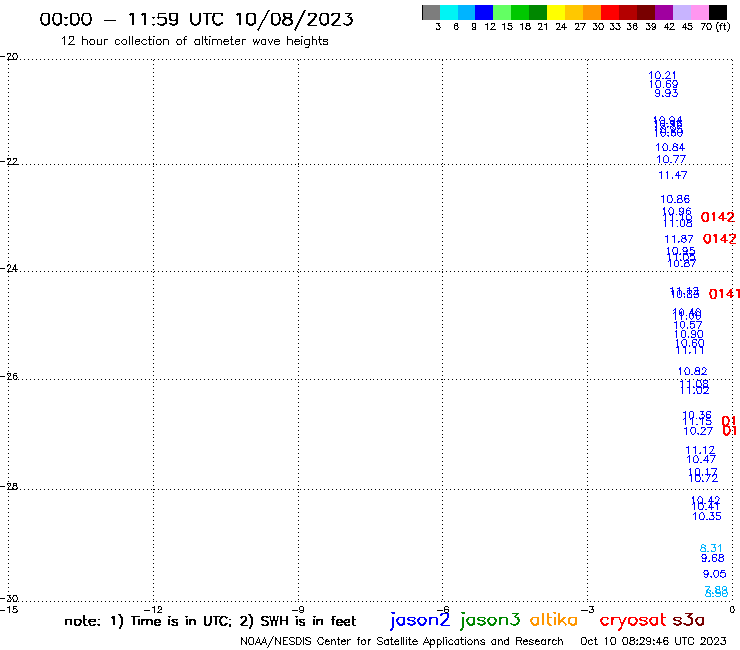Image resolution: width=740 pixels, height=650 pixels.
Task: Click the cyan swatch in the wave height legend
Action: click(x=449, y=12)
